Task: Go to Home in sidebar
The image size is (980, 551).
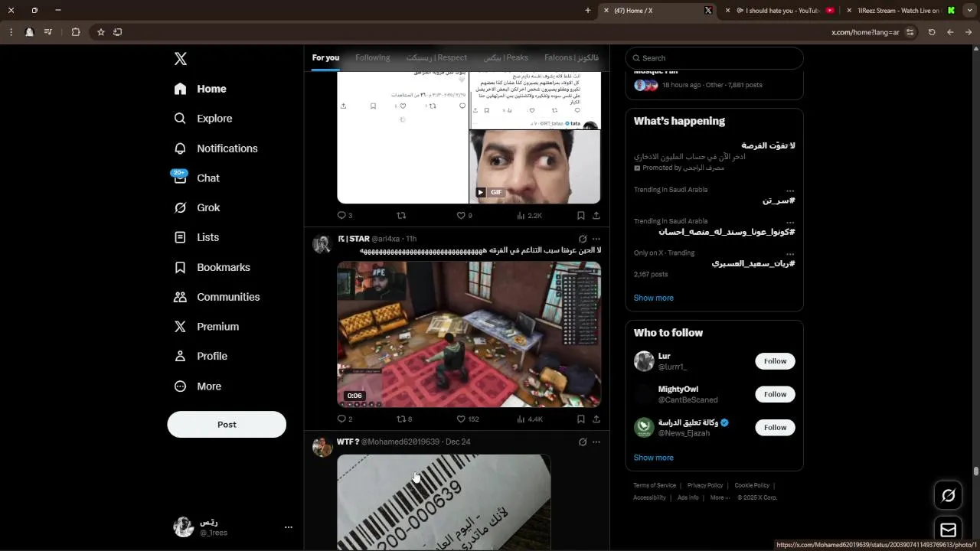Action: (x=200, y=89)
